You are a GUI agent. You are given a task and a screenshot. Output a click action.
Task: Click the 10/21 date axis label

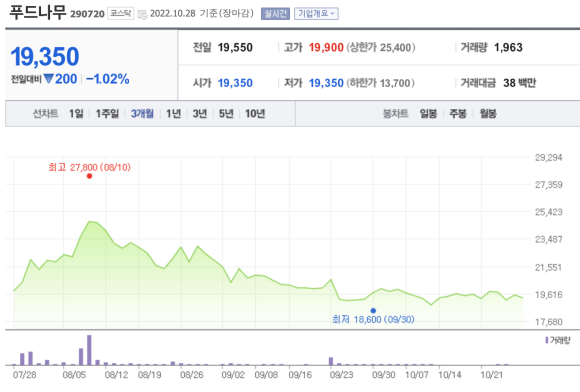(492, 375)
